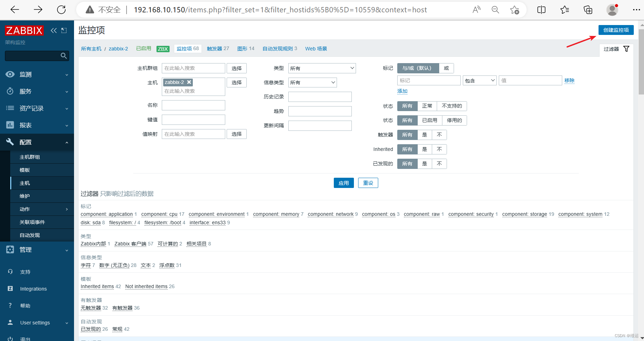644x341 pixels.
Task: Click the 更新间隔 input field
Action: (320, 126)
